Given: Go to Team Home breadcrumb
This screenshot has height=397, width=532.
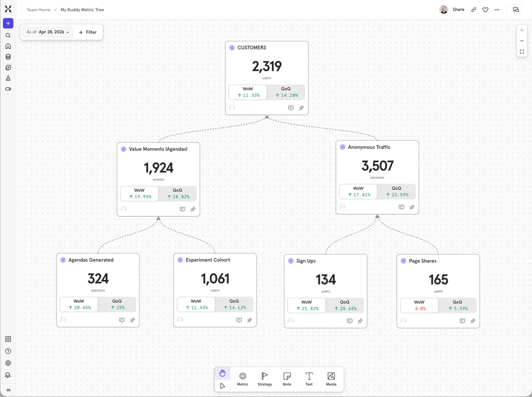Looking at the screenshot, I should tap(39, 10).
